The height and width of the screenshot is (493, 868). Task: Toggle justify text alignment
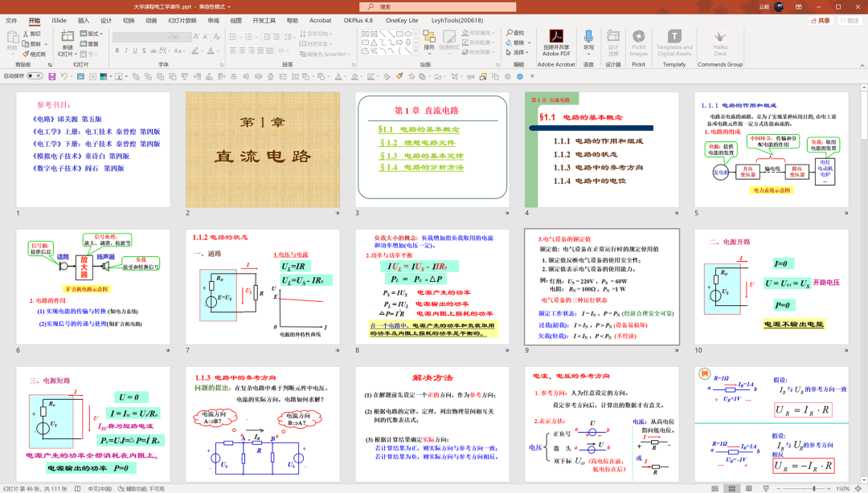pos(261,51)
